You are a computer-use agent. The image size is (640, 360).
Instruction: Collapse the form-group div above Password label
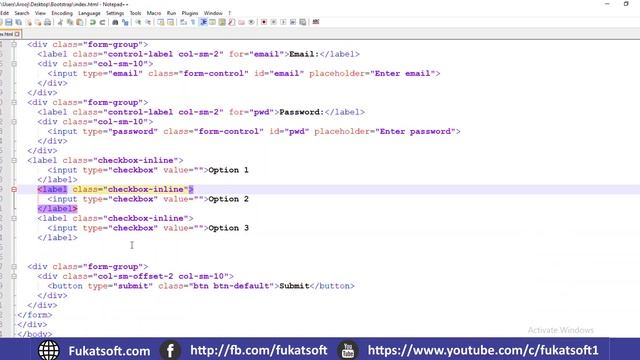pos(14,102)
